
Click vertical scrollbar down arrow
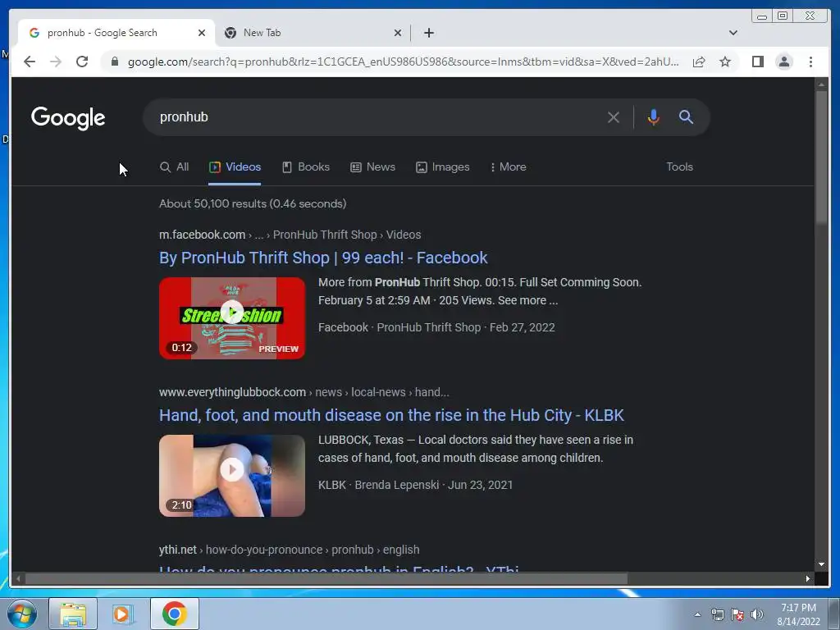pyautogui.click(x=821, y=564)
